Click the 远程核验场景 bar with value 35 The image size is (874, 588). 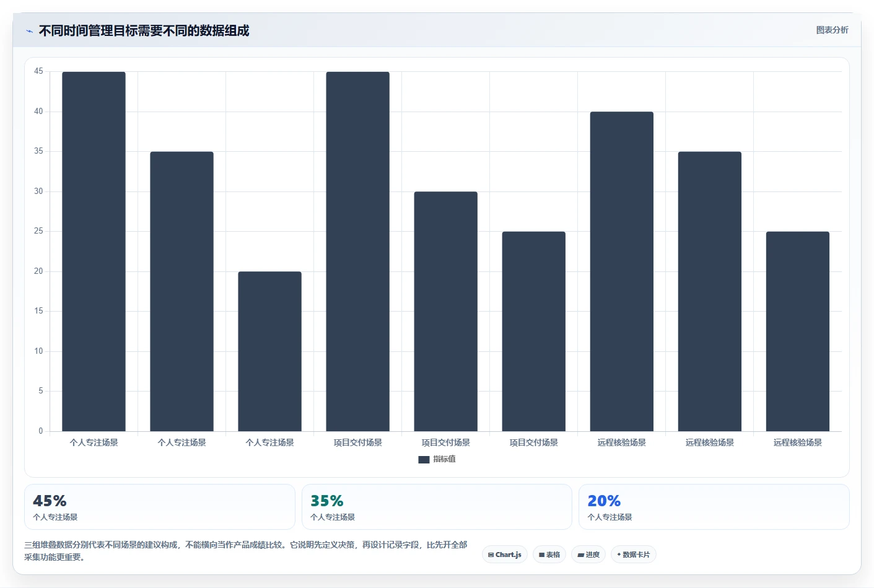click(x=709, y=291)
